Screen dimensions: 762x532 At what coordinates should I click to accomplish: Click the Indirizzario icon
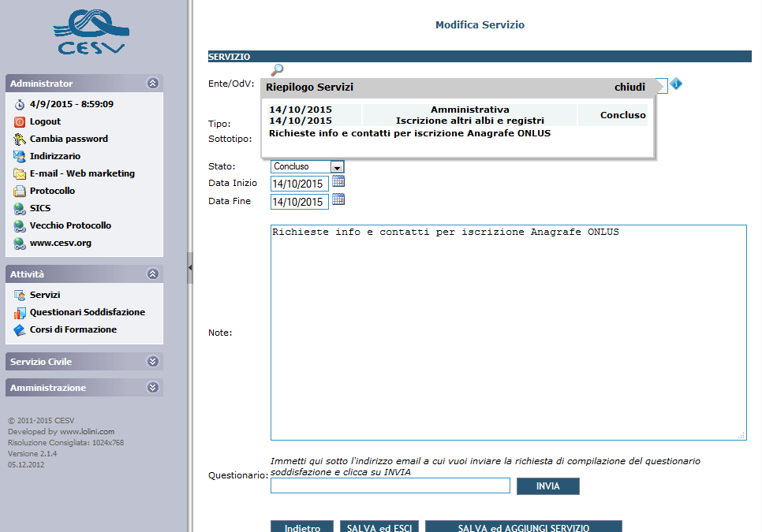click(20, 156)
